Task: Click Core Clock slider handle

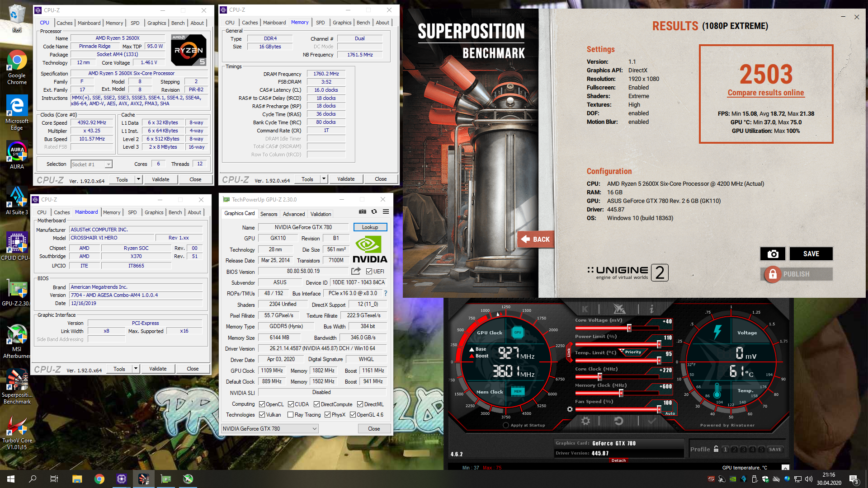Action: tap(600, 377)
